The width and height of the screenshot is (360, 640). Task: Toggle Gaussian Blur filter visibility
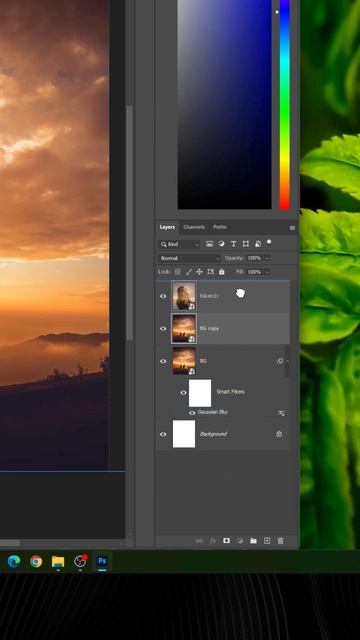tap(192, 413)
